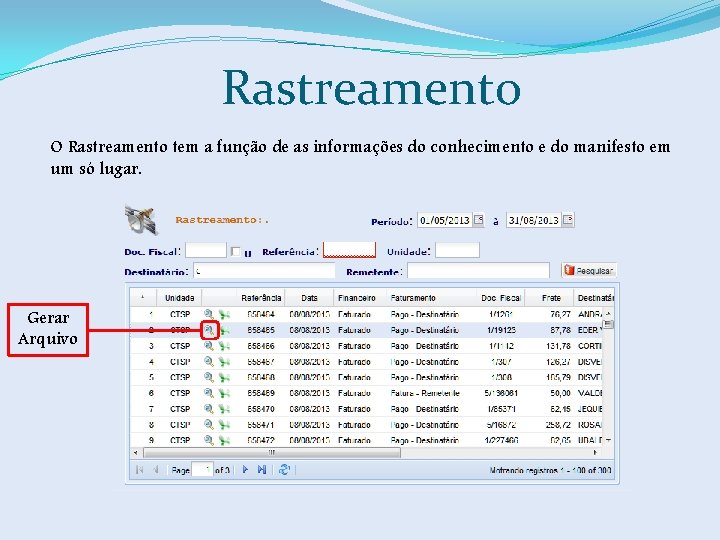Click green icon in row 658465
The width and height of the screenshot is (720, 540).
(225, 330)
